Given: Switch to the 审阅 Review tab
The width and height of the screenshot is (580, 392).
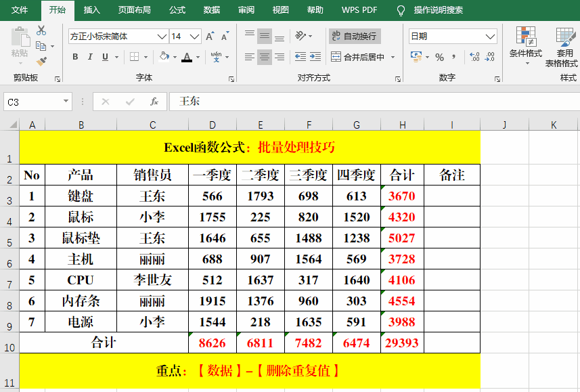Looking at the screenshot, I should 246,10.
